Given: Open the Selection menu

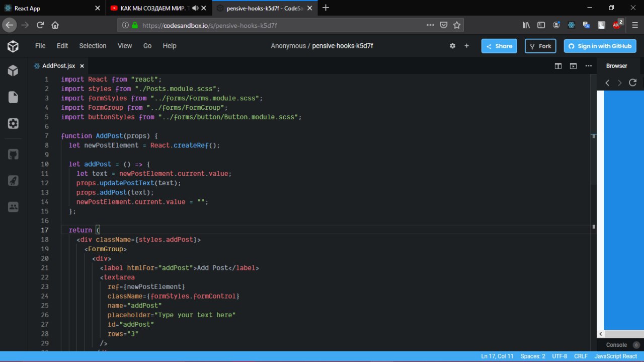Looking at the screenshot, I should tap(93, 46).
